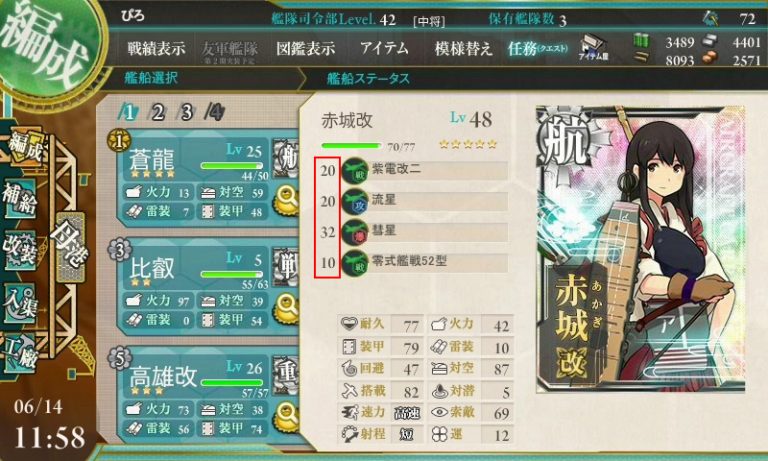Open the 補給 resupply sidebar icon
768x461 pixels.
pos(20,198)
